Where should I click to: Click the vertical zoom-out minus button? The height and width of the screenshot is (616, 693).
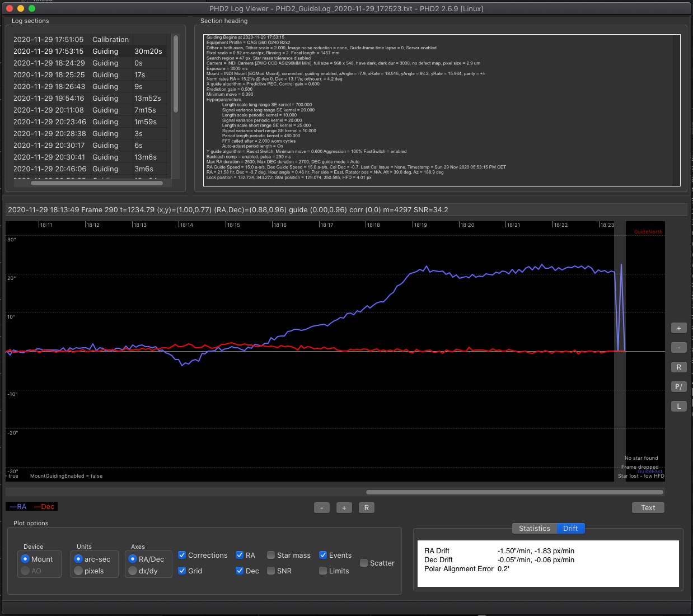point(678,348)
